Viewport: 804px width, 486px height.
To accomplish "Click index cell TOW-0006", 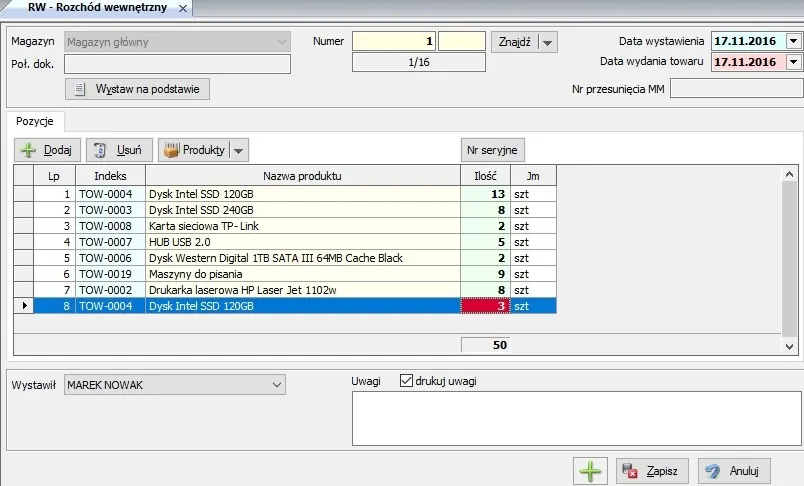I will tap(110, 258).
